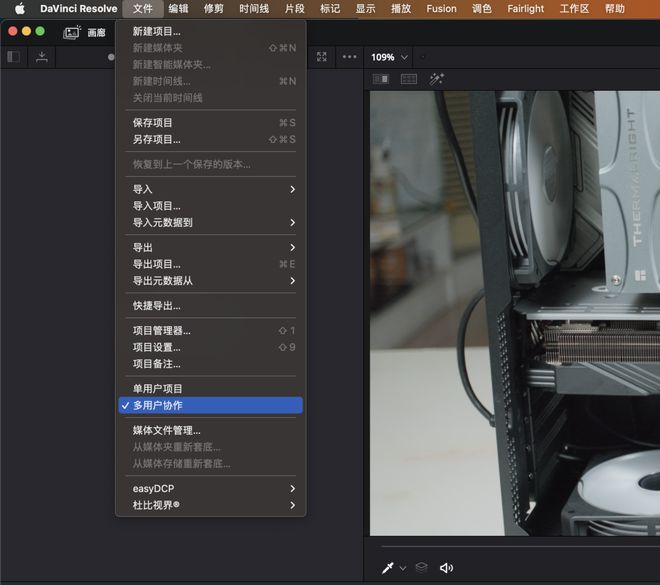Open the 文件 menu
The image size is (660, 585).
pos(143,8)
